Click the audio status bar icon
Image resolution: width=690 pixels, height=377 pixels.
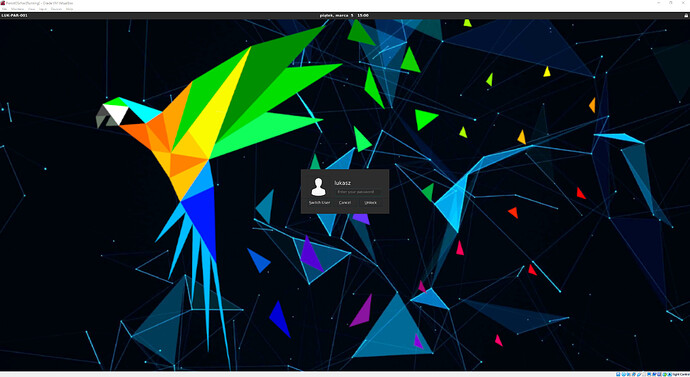(x=628, y=374)
